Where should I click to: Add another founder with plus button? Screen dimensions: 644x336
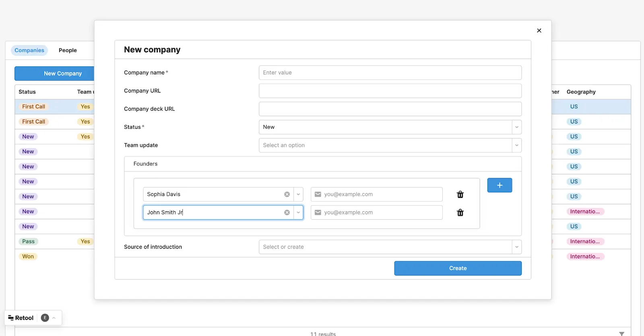point(500,185)
